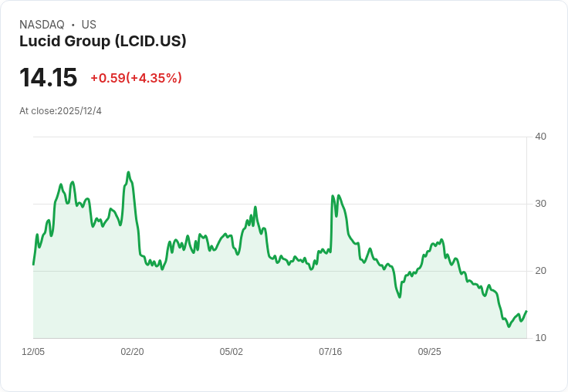This screenshot has height=392, width=568.
Task: Click the 10 price axis label
Action: pos(540,338)
